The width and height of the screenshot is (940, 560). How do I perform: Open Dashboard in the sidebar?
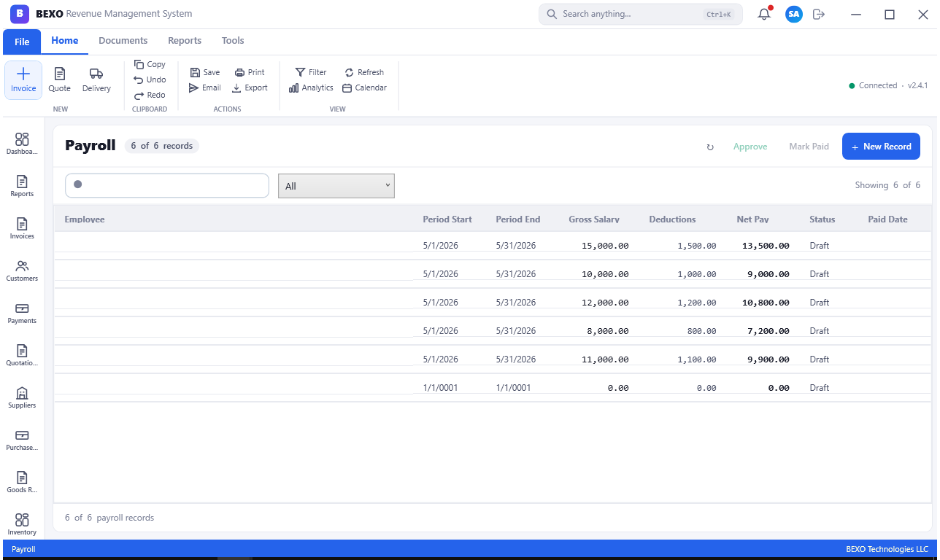pyautogui.click(x=22, y=144)
